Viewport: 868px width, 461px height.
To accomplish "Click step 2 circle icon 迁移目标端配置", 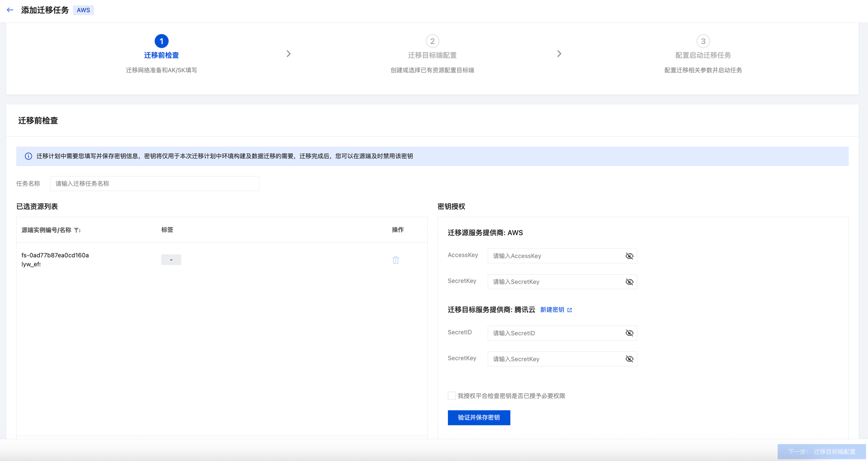I will pos(432,41).
